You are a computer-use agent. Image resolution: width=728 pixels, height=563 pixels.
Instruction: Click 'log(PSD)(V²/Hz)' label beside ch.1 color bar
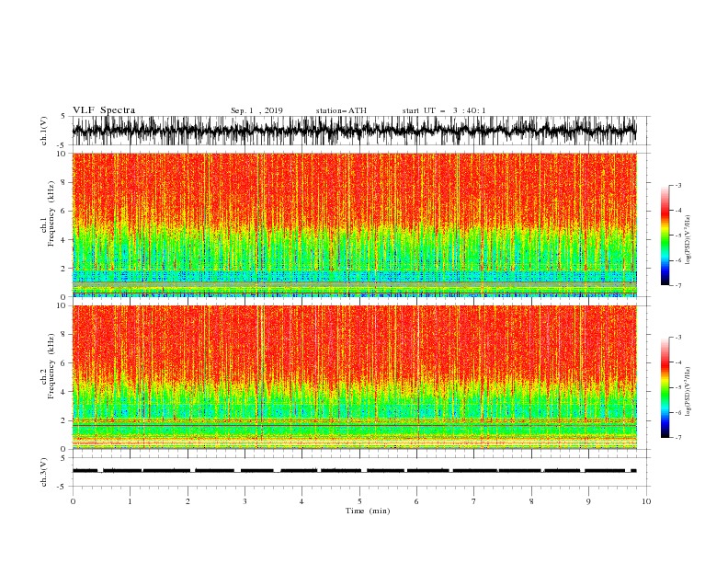688,240
